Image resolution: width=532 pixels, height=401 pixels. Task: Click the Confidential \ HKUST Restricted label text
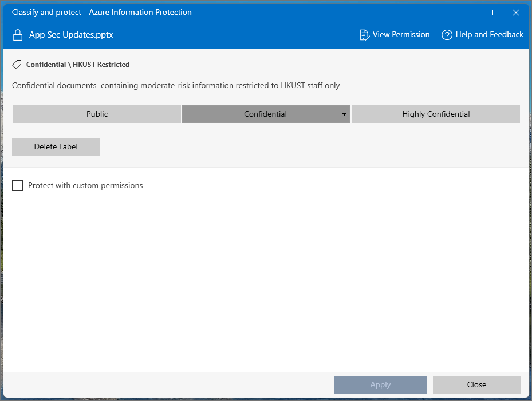78,65
